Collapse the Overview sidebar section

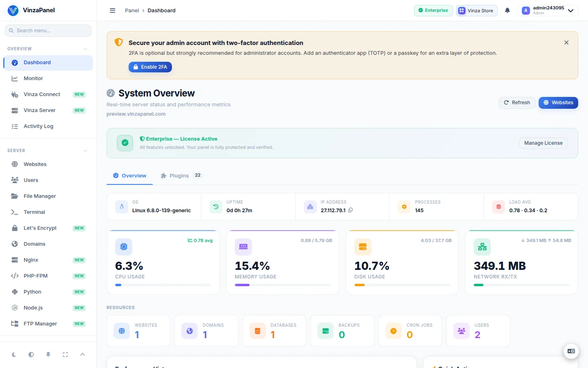(85, 49)
